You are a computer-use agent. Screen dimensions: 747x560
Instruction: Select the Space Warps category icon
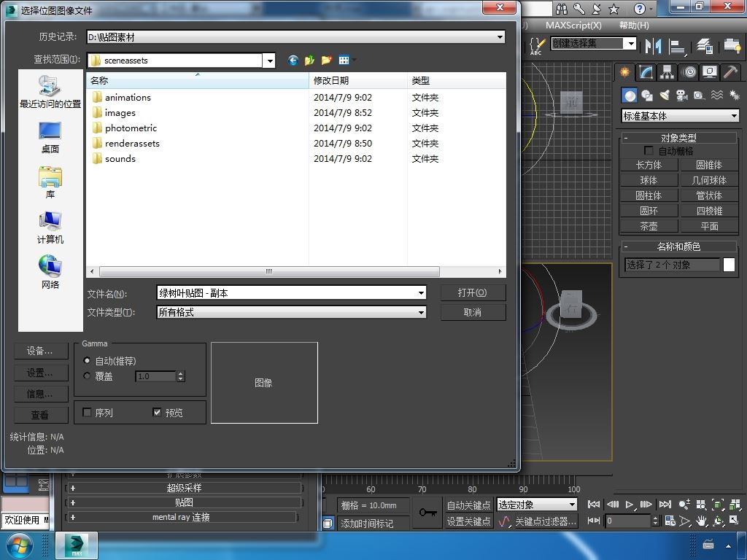click(716, 96)
